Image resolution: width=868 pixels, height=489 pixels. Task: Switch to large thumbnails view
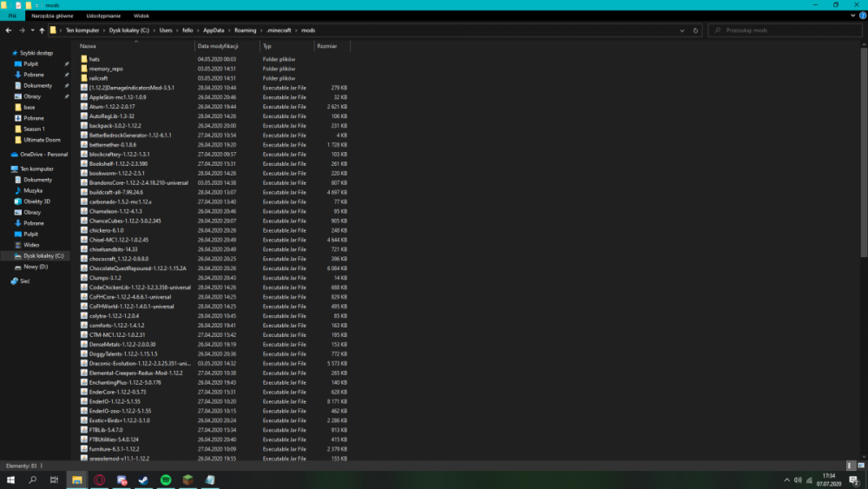[x=860, y=466]
